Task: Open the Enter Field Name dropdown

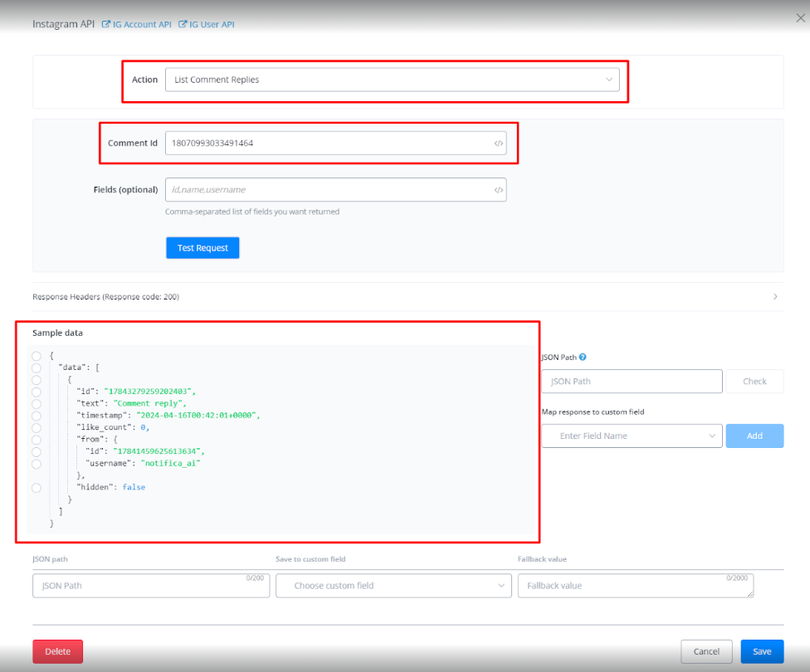Action: coord(632,436)
